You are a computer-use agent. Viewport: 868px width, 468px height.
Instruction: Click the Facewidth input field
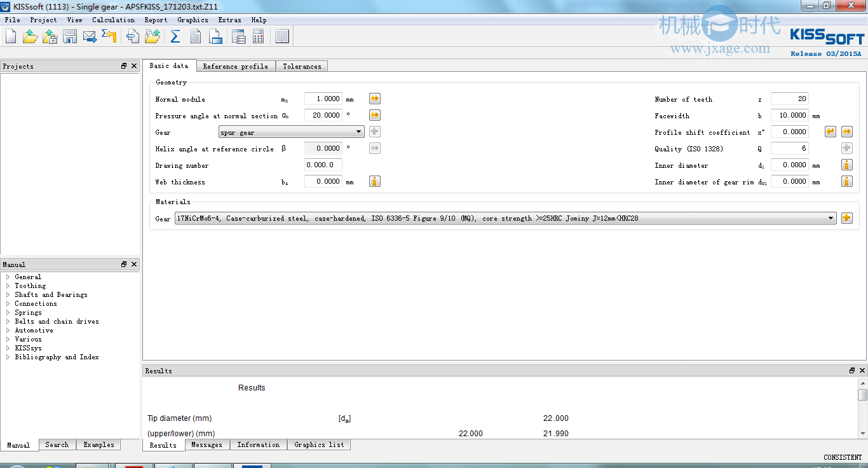790,115
